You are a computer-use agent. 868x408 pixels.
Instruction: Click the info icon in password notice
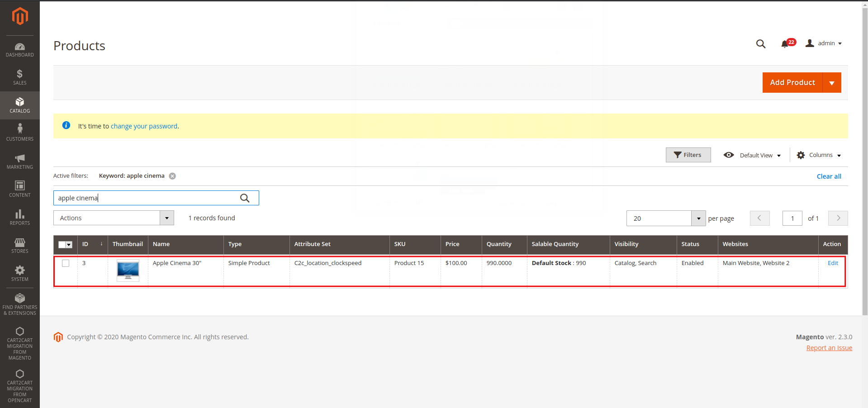pyautogui.click(x=66, y=125)
